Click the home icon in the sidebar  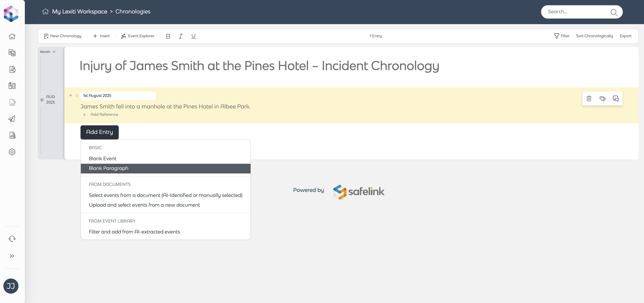(12, 37)
